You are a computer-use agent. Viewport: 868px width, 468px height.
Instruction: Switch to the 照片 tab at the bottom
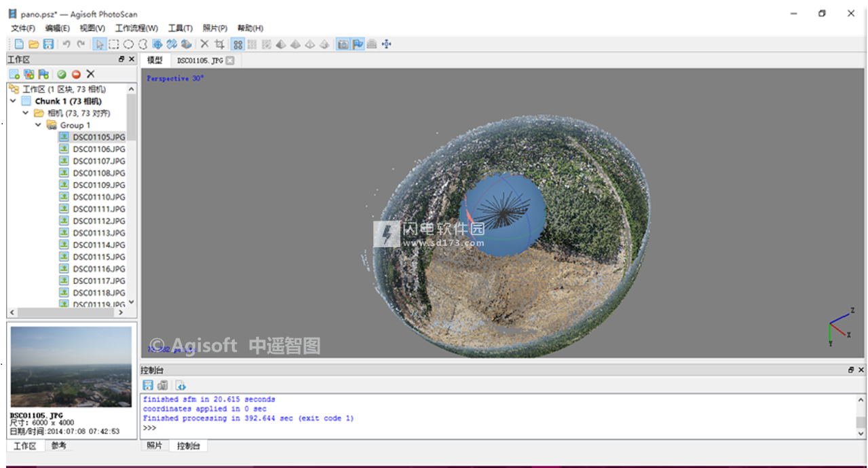(155, 446)
